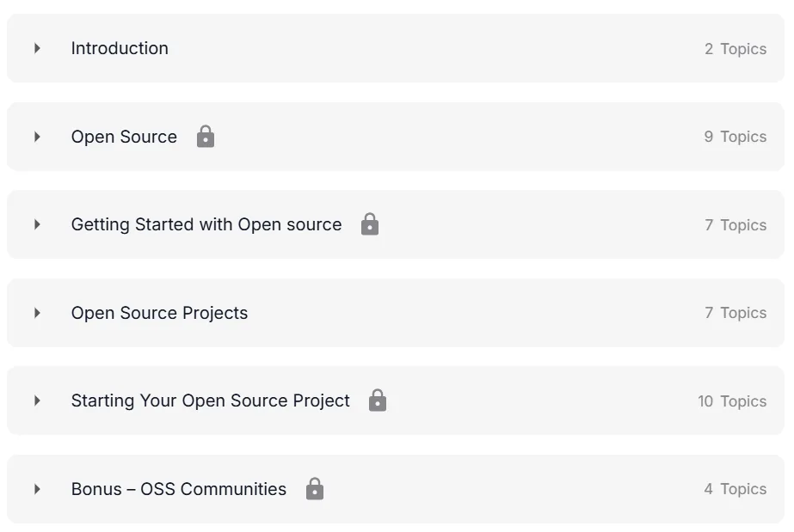Expand the Open Source Projects section arrow
This screenshot has width=794, height=532.
click(x=37, y=313)
